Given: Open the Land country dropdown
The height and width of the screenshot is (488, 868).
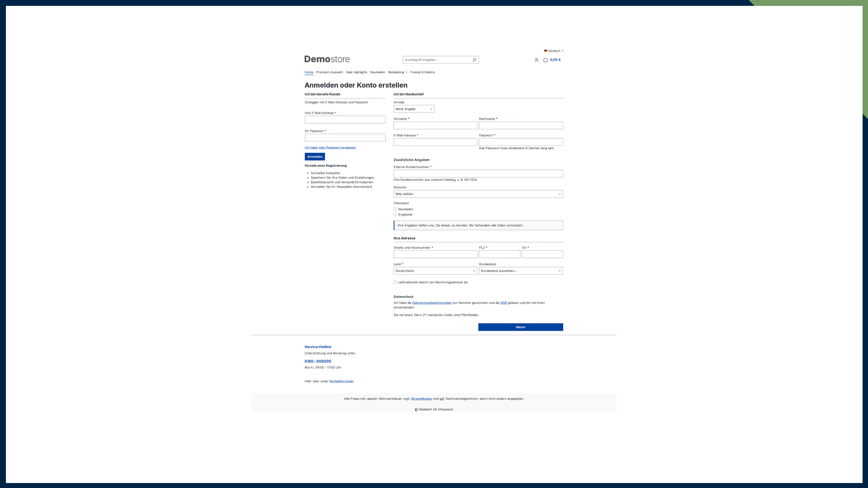Looking at the screenshot, I should click(x=435, y=271).
